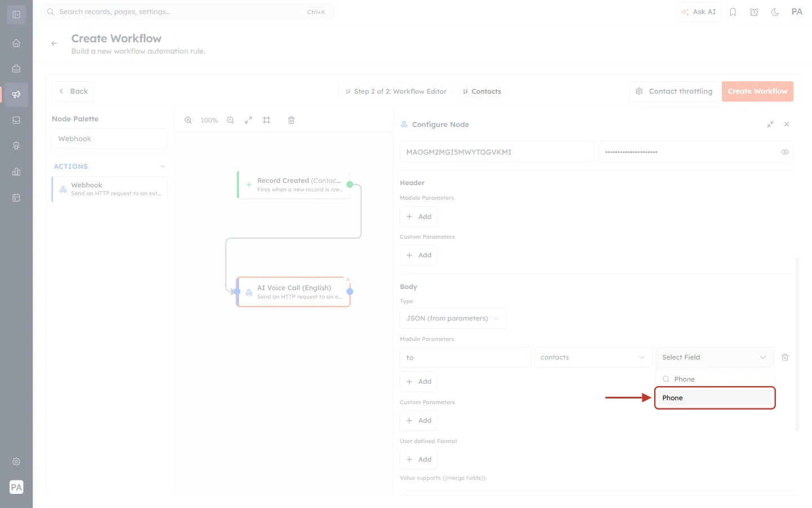Click the Ask AI button
The image size is (812, 508).
coord(698,12)
